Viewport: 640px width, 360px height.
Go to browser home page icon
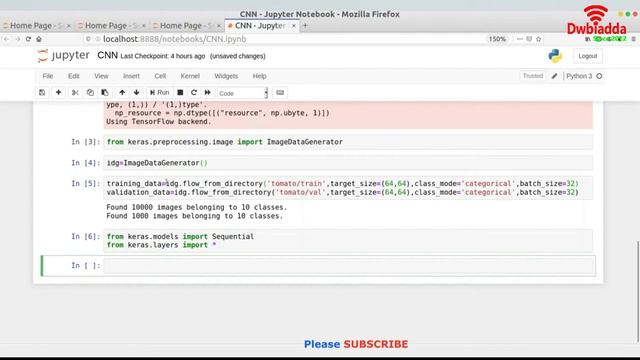coord(39,39)
